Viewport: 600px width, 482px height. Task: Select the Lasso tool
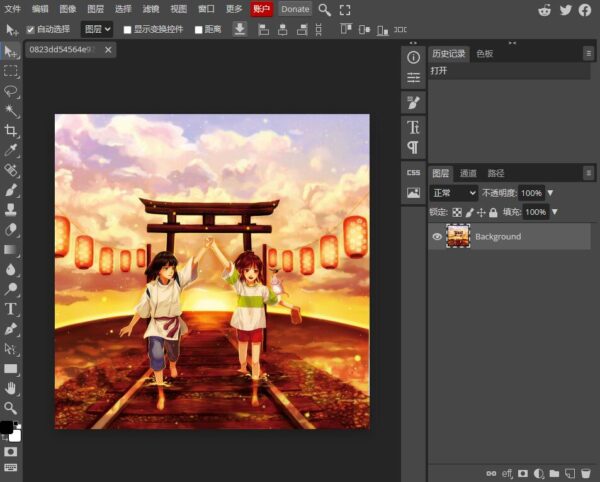click(11, 90)
